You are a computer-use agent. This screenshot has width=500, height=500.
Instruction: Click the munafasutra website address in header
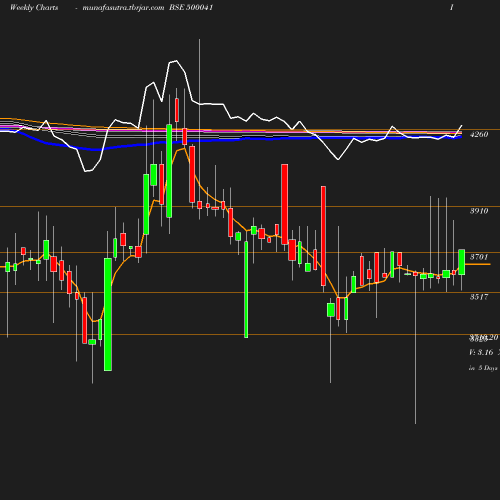click(x=123, y=8)
